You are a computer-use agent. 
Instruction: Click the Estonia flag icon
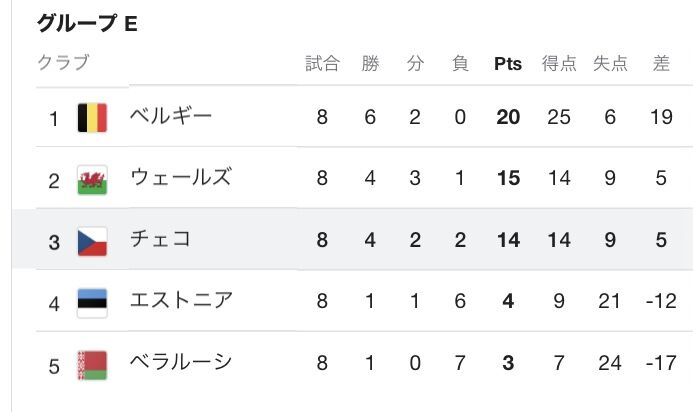(x=92, y=302)
